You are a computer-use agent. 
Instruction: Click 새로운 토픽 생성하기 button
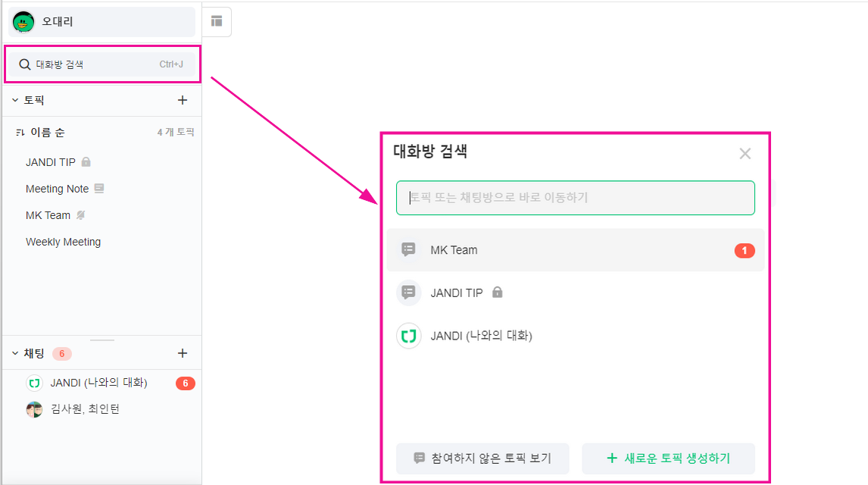point(668,458)
